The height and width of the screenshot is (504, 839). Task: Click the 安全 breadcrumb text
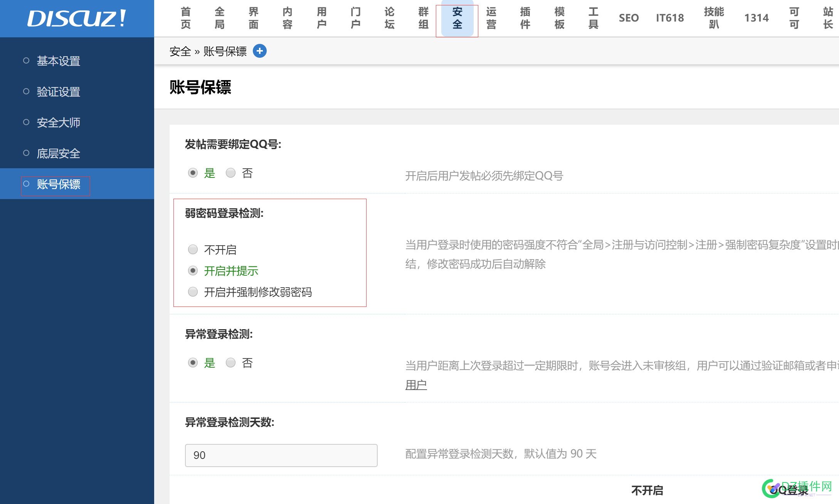coord(180,51)
